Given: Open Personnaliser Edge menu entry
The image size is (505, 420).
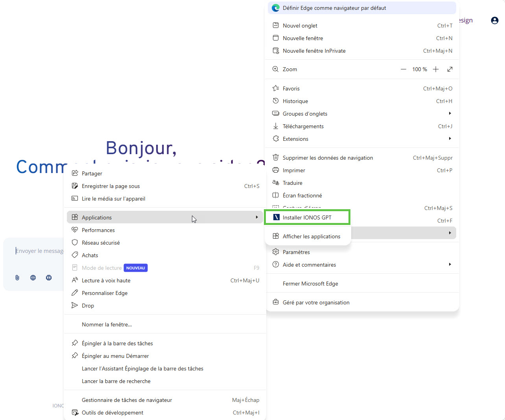Looking at the screenshot, I should [165, 293].
